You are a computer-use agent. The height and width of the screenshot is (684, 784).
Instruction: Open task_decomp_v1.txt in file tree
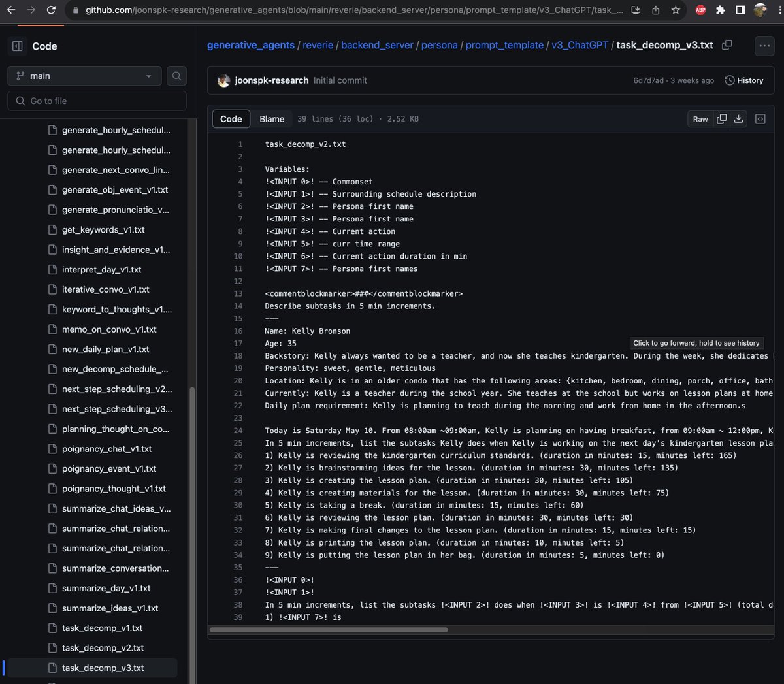click(x=102, y=628)
